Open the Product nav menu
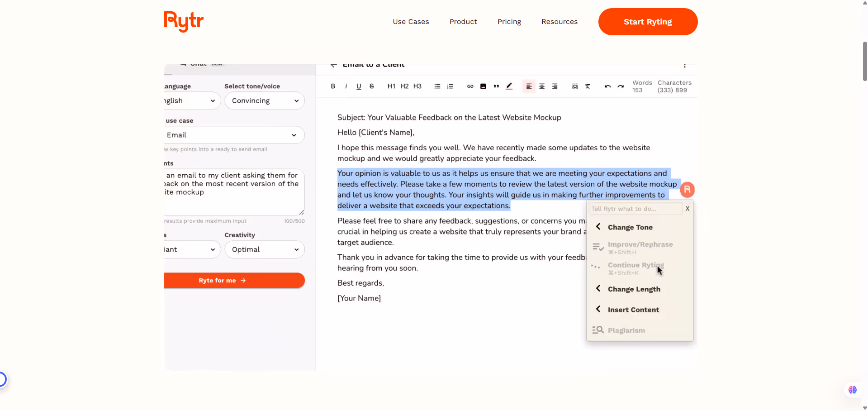The image size is (868, 411). (463, 22)
